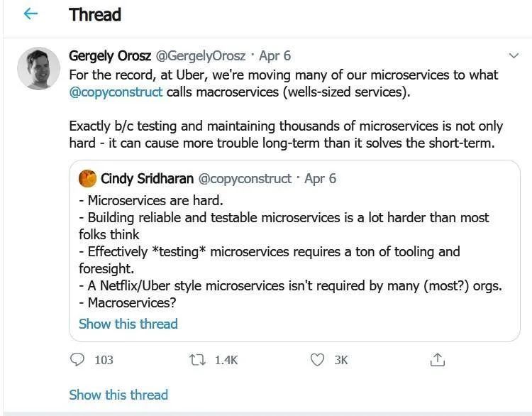Viewport: 532px width, 416px height.
Task: Click the @GergelyOrosz handle
Action: tap(201, 55)
